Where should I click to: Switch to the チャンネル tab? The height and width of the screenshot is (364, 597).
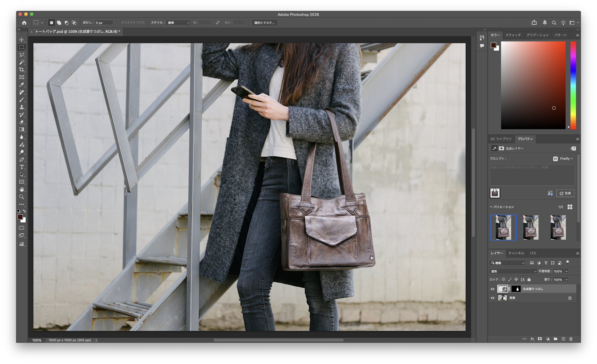click(516, 253)
